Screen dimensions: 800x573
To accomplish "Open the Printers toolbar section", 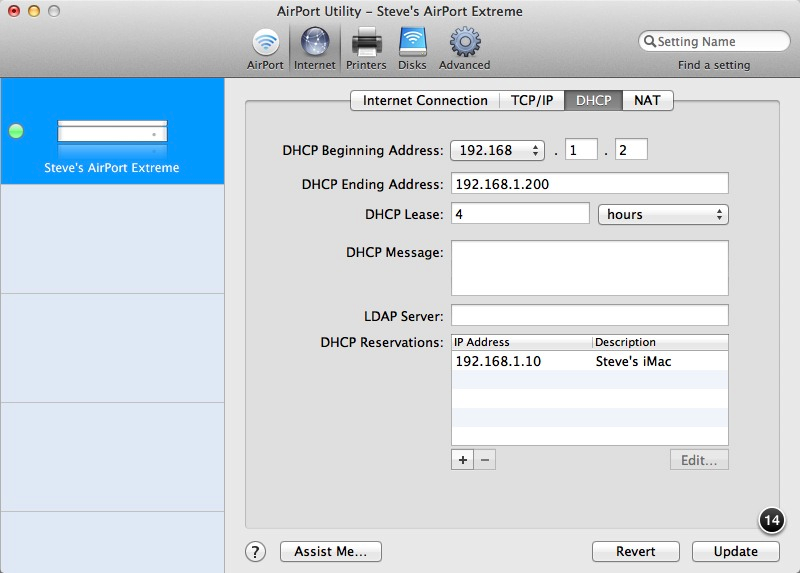I will tap(366, 49).
